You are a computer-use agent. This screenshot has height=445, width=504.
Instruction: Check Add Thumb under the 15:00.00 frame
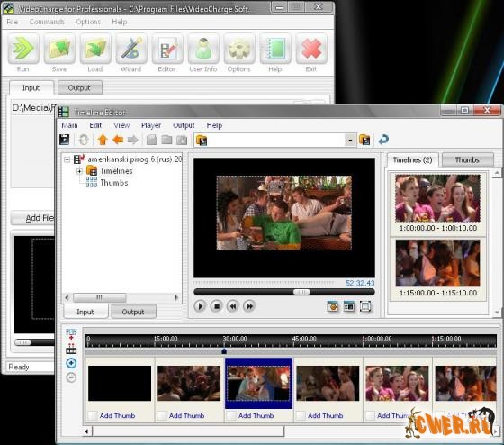(x=162, y=415)
